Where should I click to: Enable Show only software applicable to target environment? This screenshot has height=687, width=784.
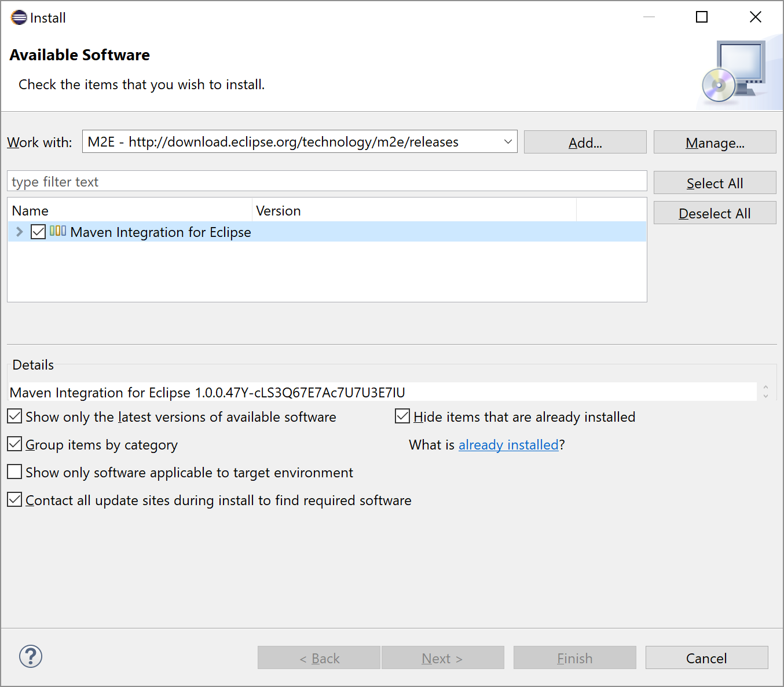15,472
